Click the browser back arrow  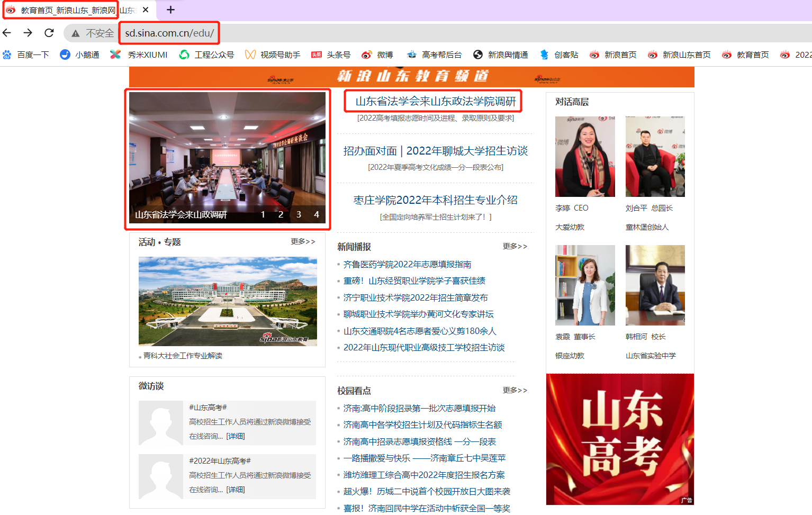[x=7, y=33]
